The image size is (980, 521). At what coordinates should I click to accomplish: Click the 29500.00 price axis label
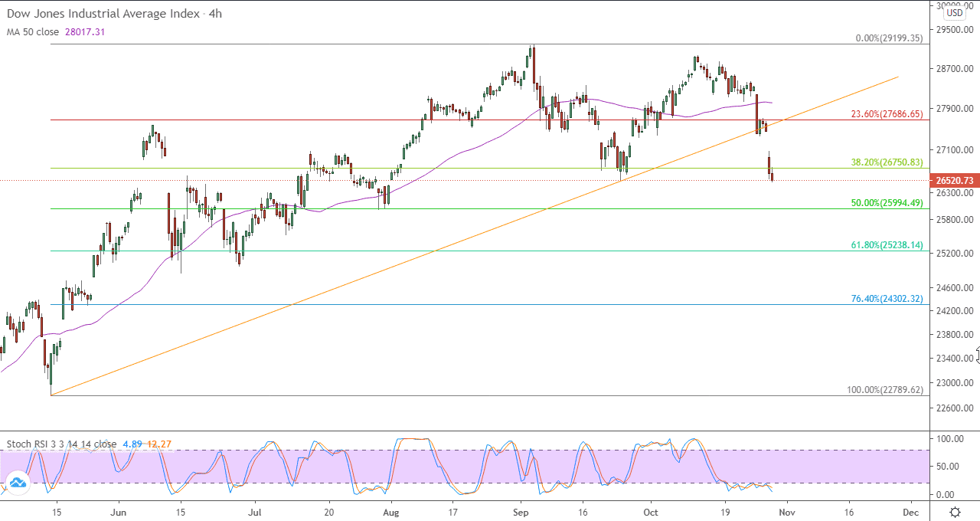(954, 30)
